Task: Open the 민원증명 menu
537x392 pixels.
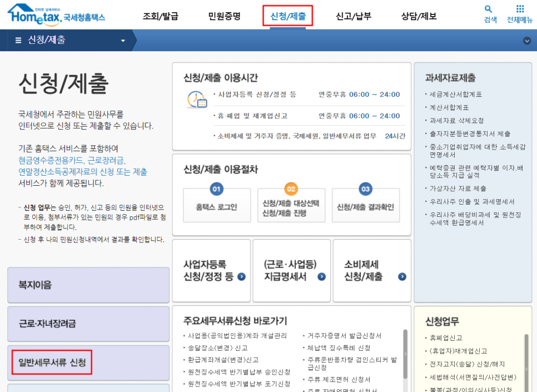Action: [225, 16]
